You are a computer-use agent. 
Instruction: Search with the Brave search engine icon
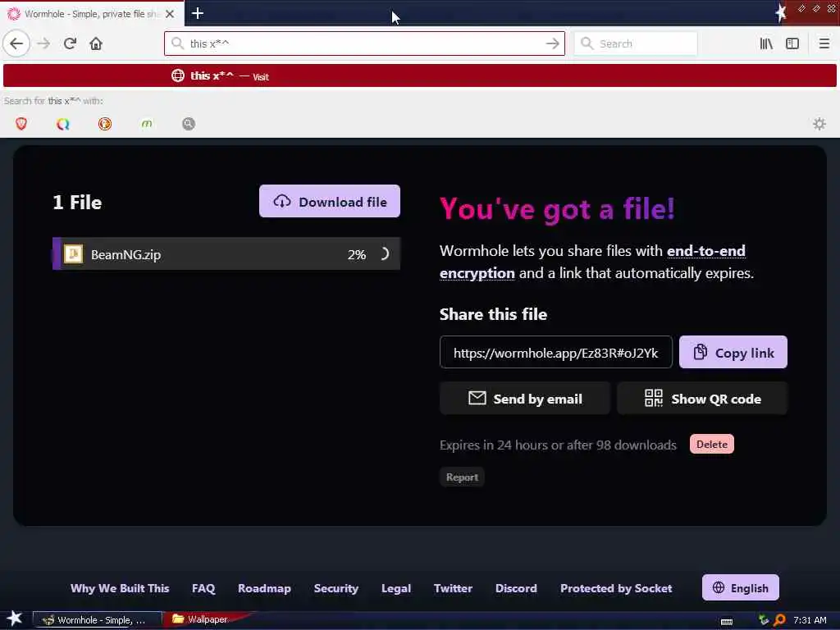(x=21, y=124)
